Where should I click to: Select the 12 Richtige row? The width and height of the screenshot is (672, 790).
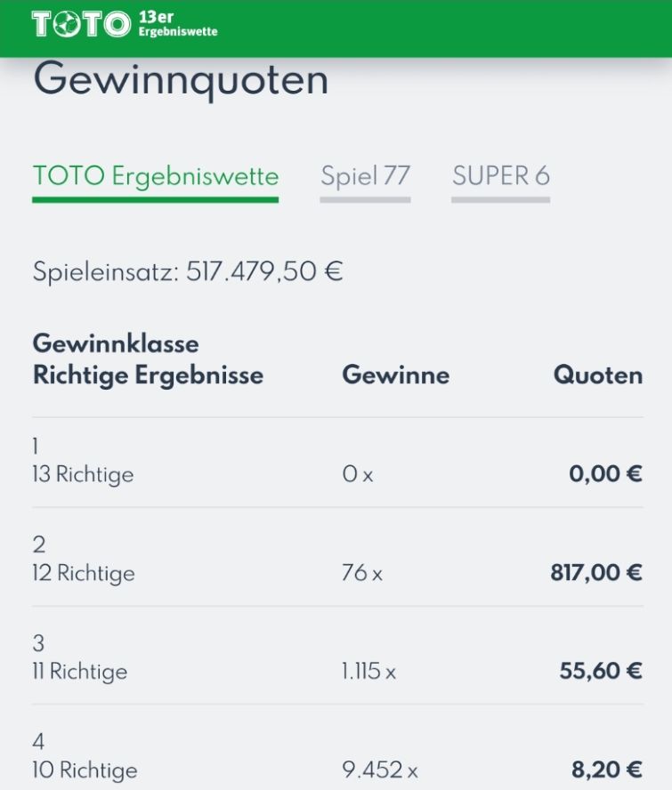pos(337,557)
